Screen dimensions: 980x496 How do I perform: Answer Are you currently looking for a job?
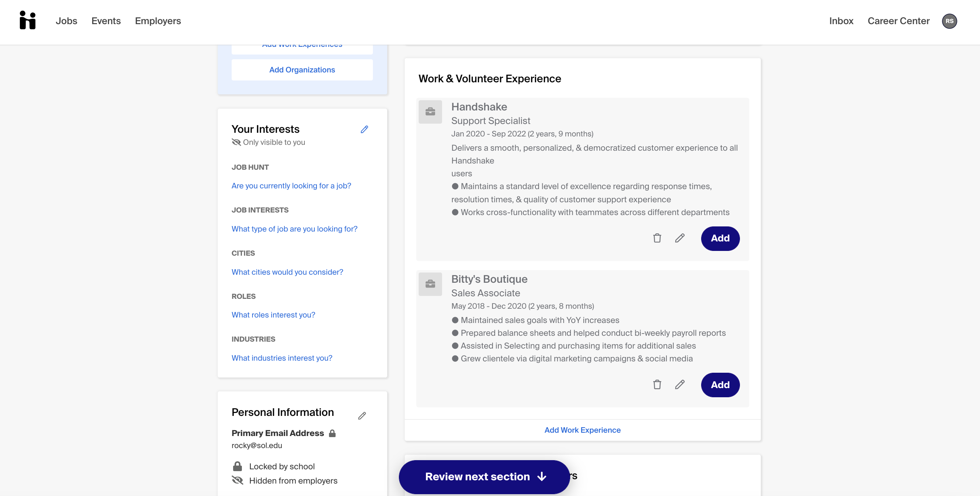tap(291, 185)
